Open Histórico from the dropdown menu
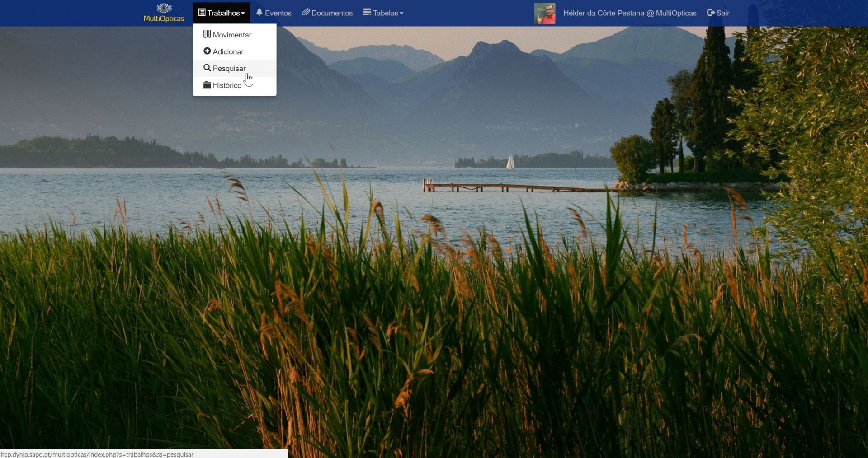Image resolution: width=868 pixels, height=458 pixels. [x=227, y=85]
